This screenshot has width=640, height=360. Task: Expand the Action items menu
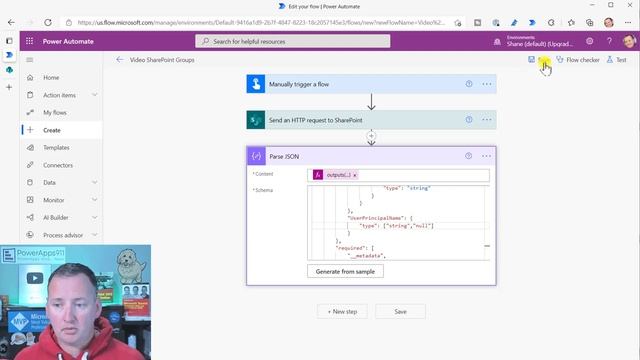95,95
